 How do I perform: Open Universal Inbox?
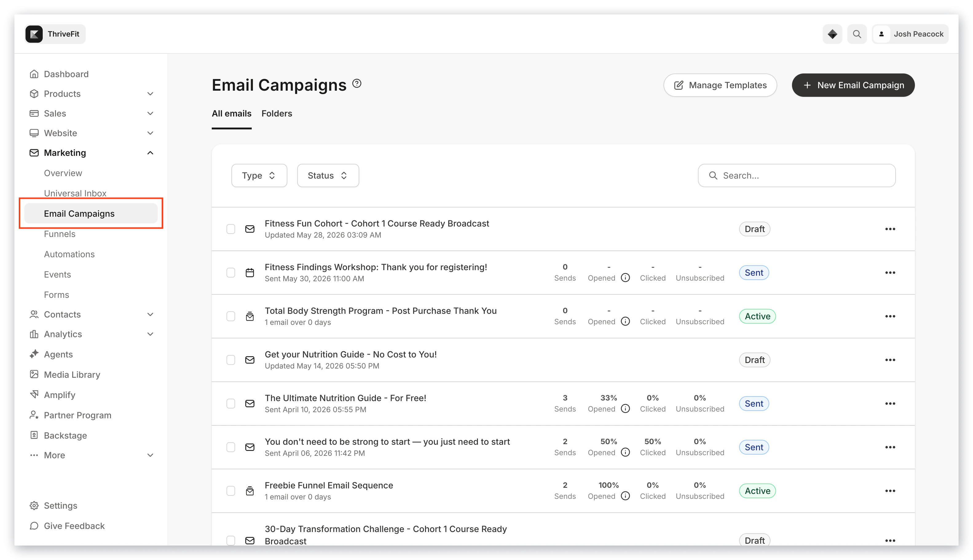pyautogui.click(x=75, y=193)
